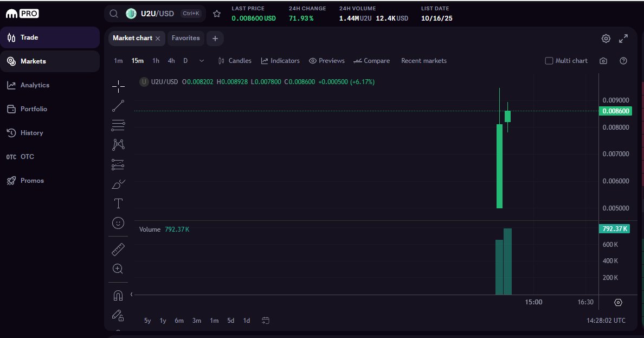The height and width of the screenshot is (338, 644).
Task: Open the forecasting and measurement tools
Action: point(118,164)
